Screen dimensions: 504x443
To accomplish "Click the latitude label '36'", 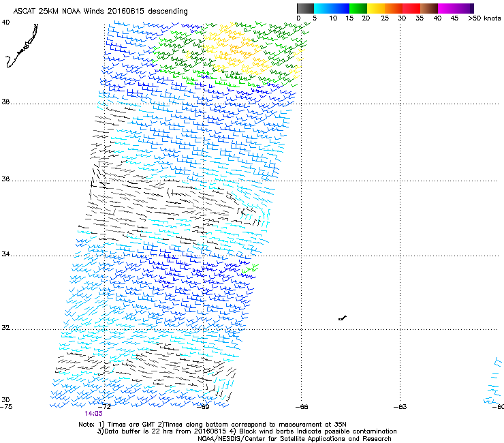I will pos(5,179).
